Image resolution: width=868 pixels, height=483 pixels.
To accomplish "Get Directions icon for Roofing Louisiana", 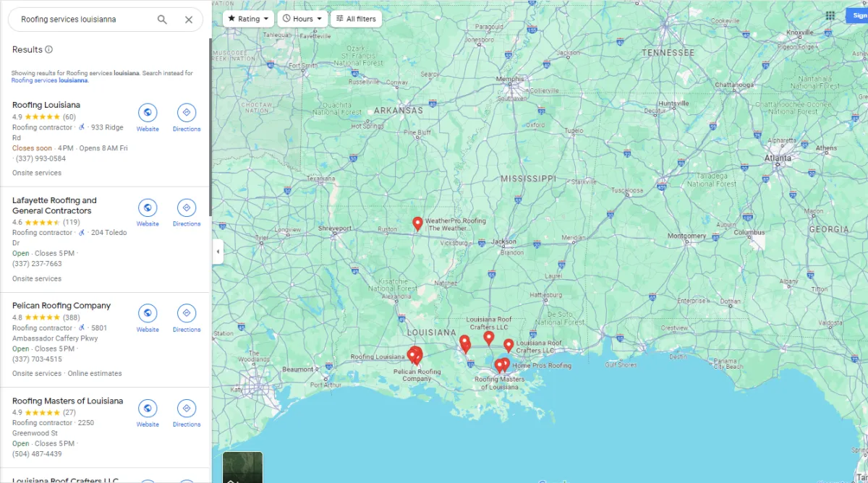I will [x=187, y=113].
